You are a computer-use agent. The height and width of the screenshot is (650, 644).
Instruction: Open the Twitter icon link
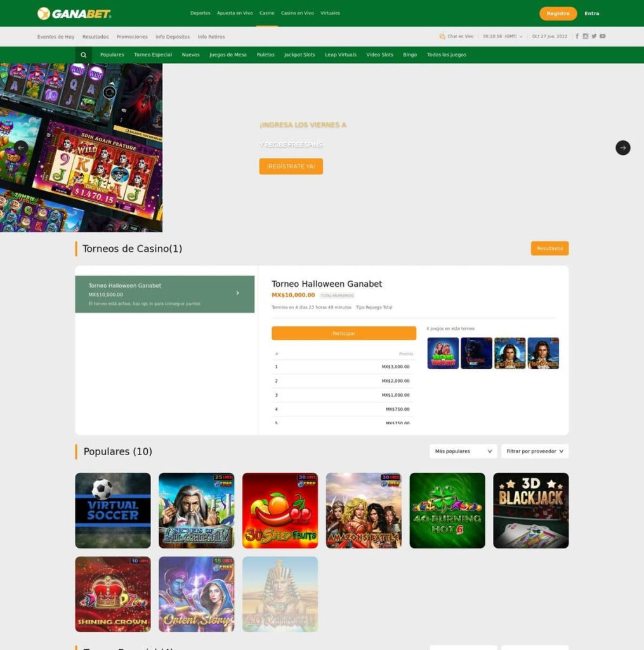click(594, 36)
